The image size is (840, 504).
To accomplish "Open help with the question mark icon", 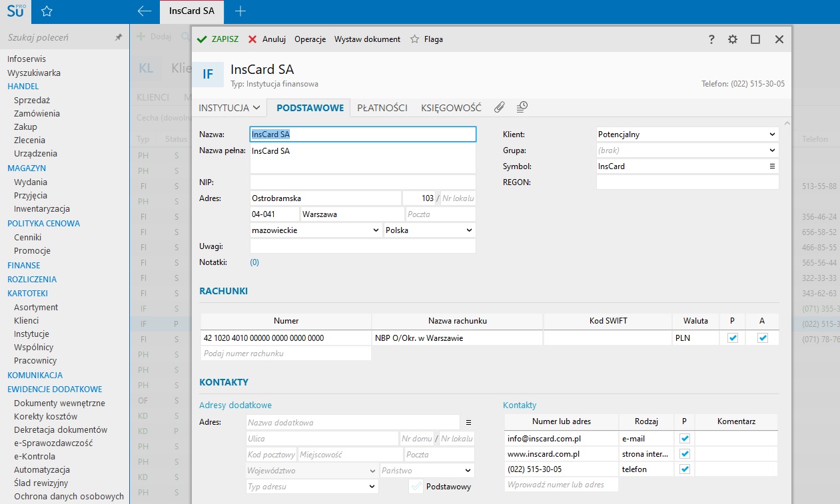I will point(711,39).
